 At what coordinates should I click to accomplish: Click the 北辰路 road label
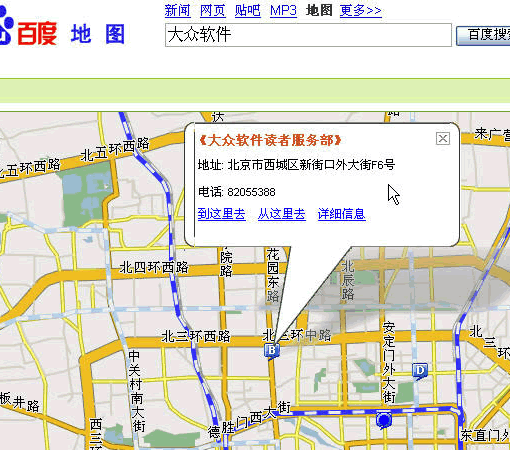[347, 280]
